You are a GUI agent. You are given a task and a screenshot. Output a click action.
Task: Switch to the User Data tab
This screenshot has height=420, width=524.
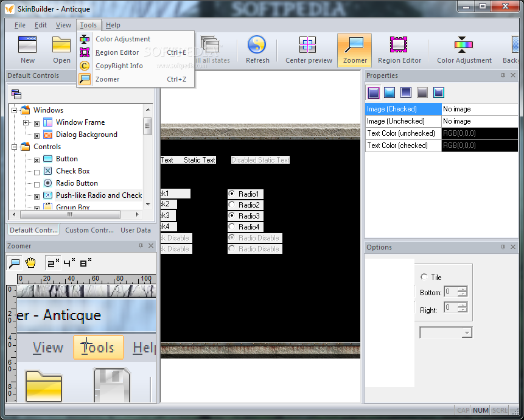click(x=136, y=230)
